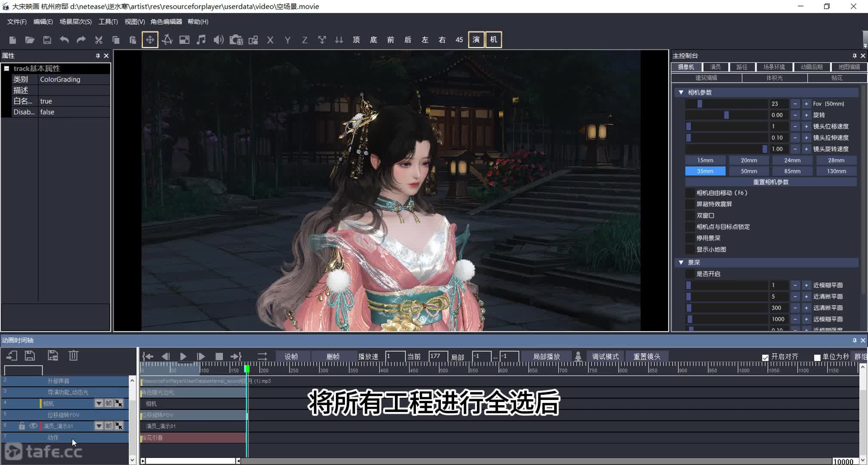The image size is (868, 465).
Task: Click the music note icon
Action: click(x=201, y=40)
